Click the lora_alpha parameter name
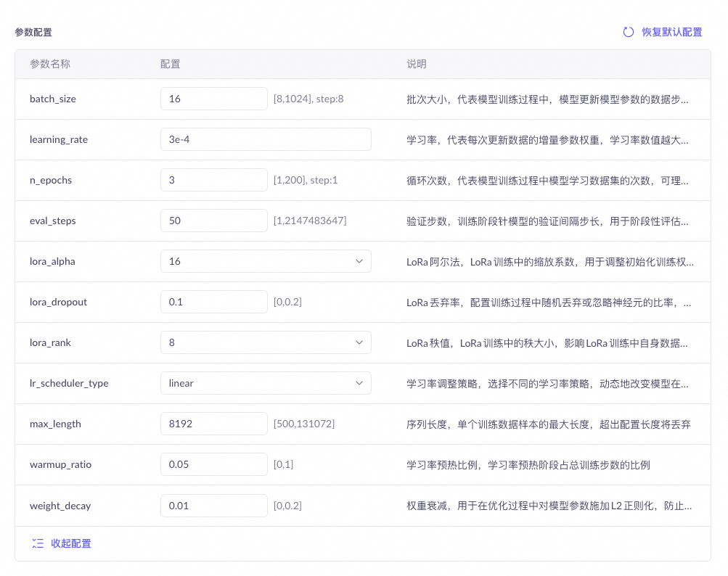This screenshot has height=576, width=728. [x=52, y=262]
